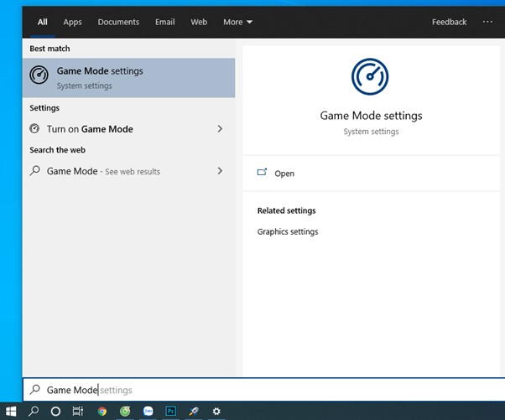
Task: Open Settings gear on taskbar
Action: coord(216,411)
